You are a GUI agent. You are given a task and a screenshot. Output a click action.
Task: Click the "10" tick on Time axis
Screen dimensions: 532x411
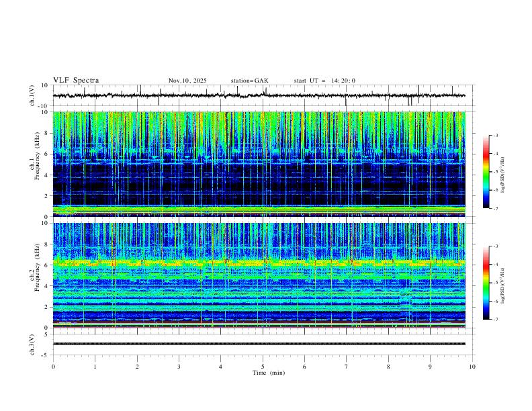point(472,367)
